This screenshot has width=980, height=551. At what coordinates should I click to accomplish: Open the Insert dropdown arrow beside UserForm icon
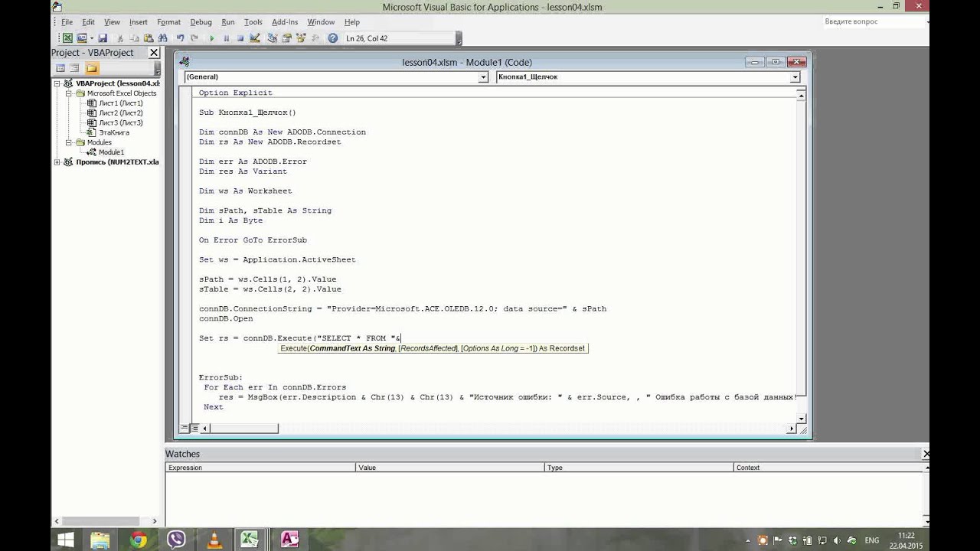(x=91, y=37)
